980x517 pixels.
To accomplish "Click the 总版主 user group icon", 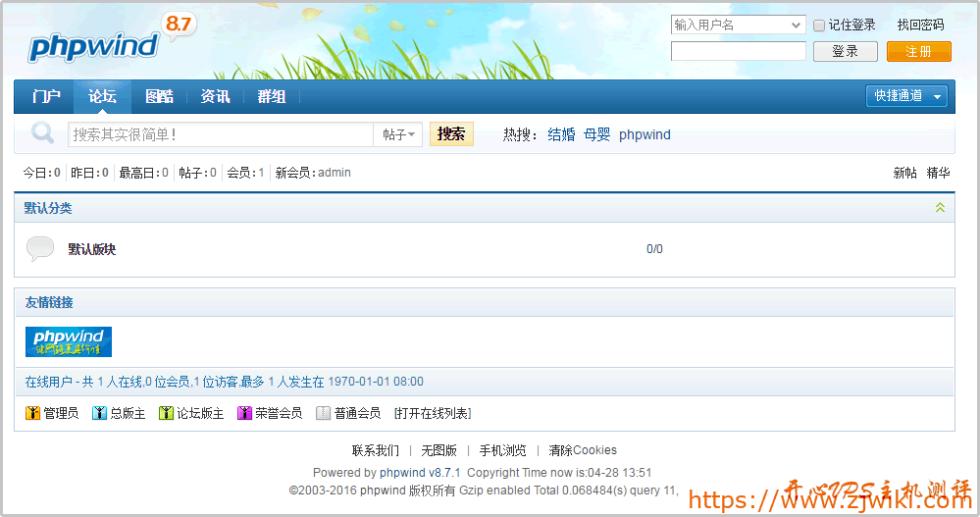I will coord(99,414).
